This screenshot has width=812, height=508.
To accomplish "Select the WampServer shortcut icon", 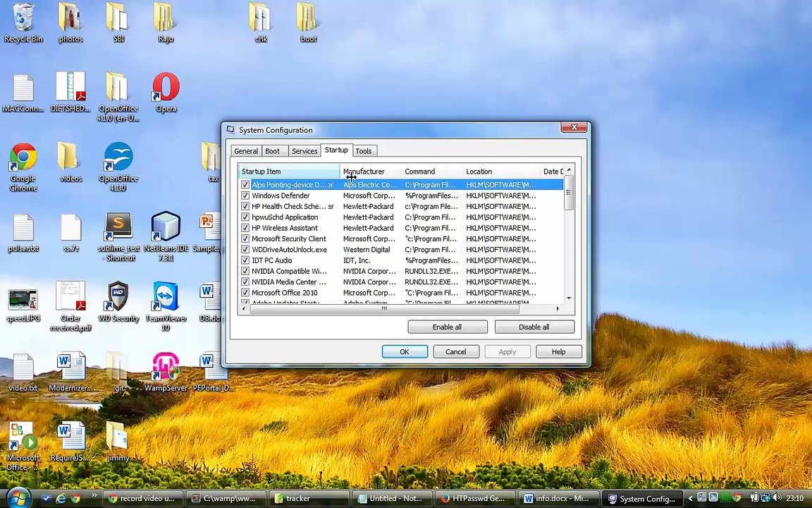I will 166,372.
